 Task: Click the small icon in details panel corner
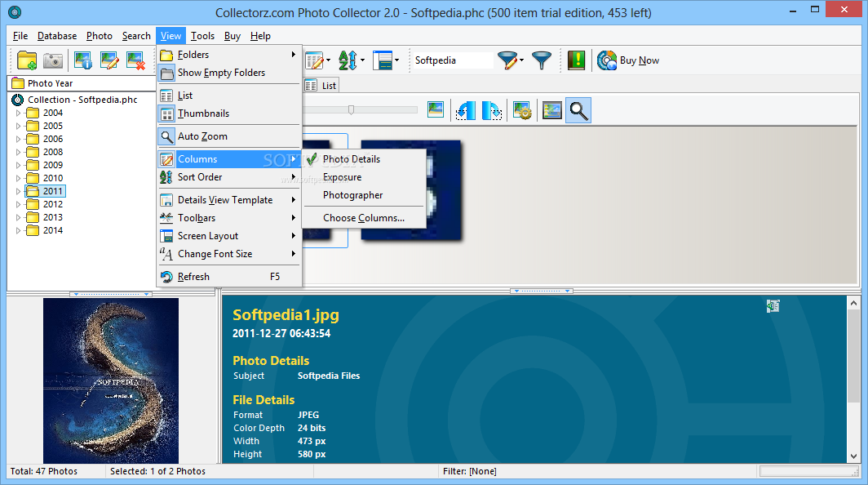tap(773, 306)
